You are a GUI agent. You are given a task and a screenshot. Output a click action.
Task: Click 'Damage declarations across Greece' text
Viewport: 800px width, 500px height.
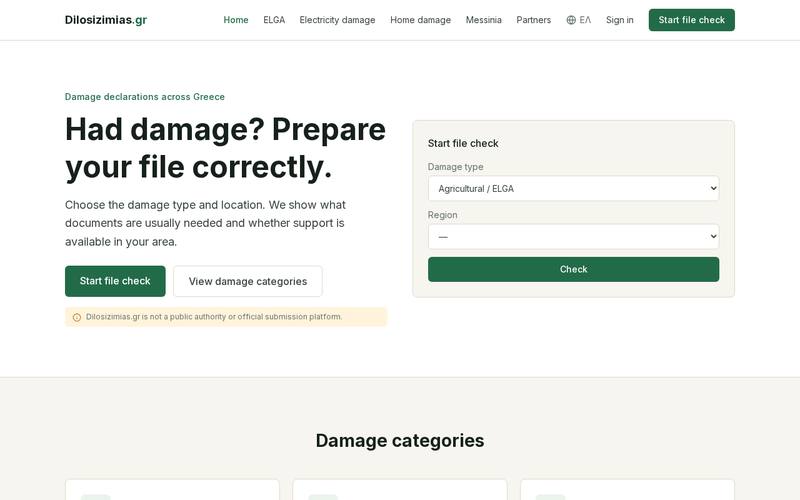[x=145, y=96]
